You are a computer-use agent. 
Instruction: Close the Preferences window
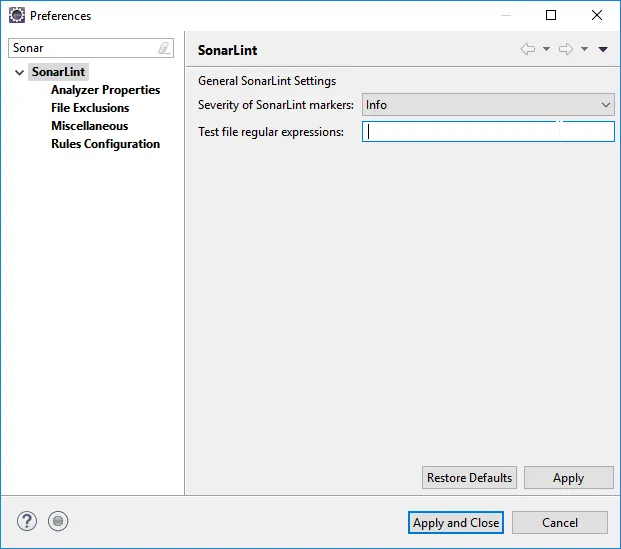pos(597,15)
